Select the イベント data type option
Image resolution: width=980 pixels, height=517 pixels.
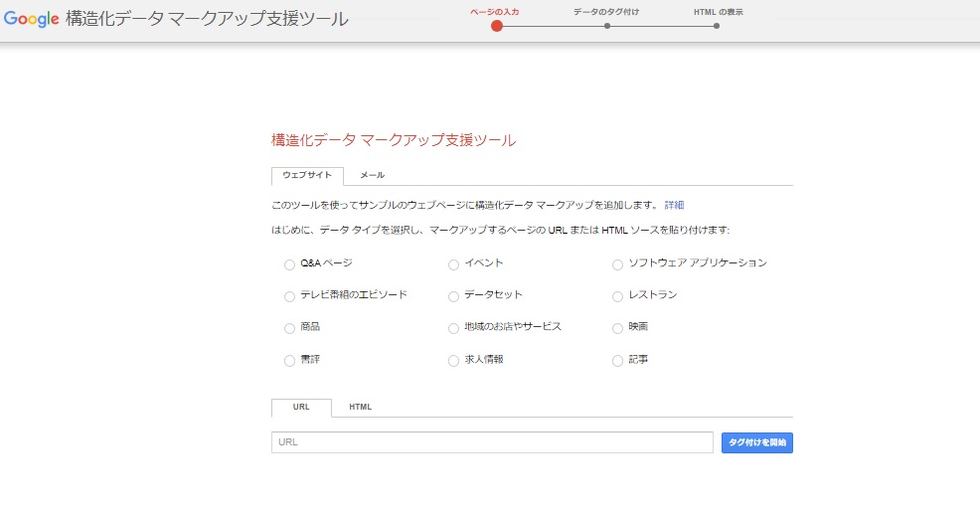coord(454,265)
